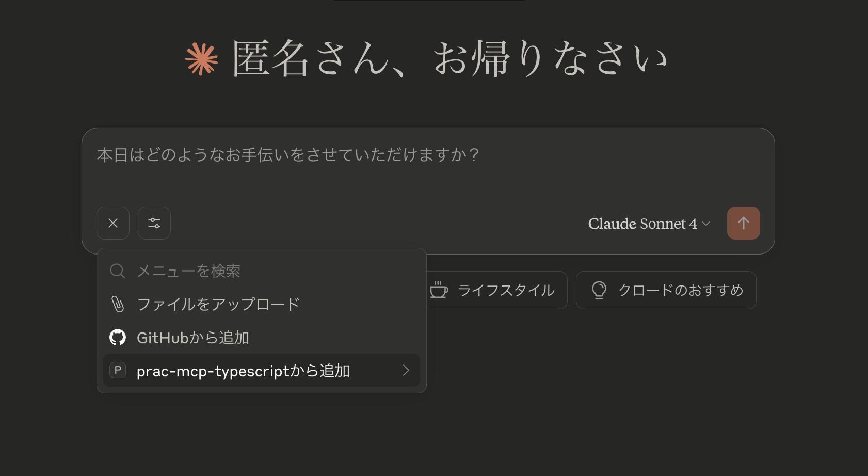Click the greeting text 匿名さん、お帰りなさい
868x476 pixels.
tap(450, 59)
